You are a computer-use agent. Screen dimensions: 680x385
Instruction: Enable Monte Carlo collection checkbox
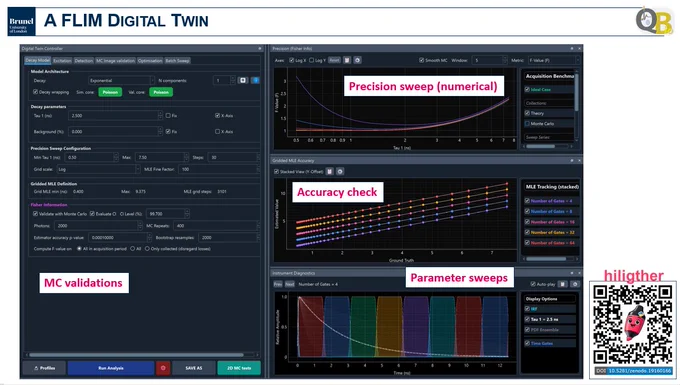[527, 124]
